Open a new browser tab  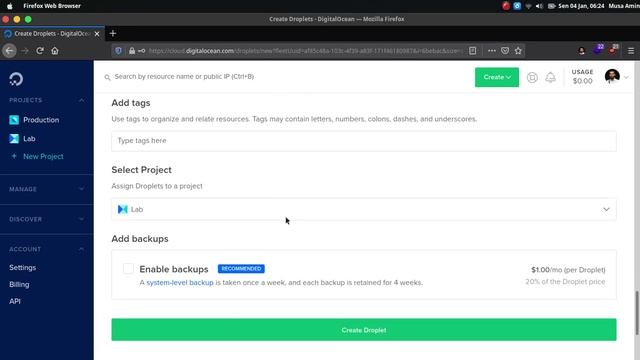[113, 33]
